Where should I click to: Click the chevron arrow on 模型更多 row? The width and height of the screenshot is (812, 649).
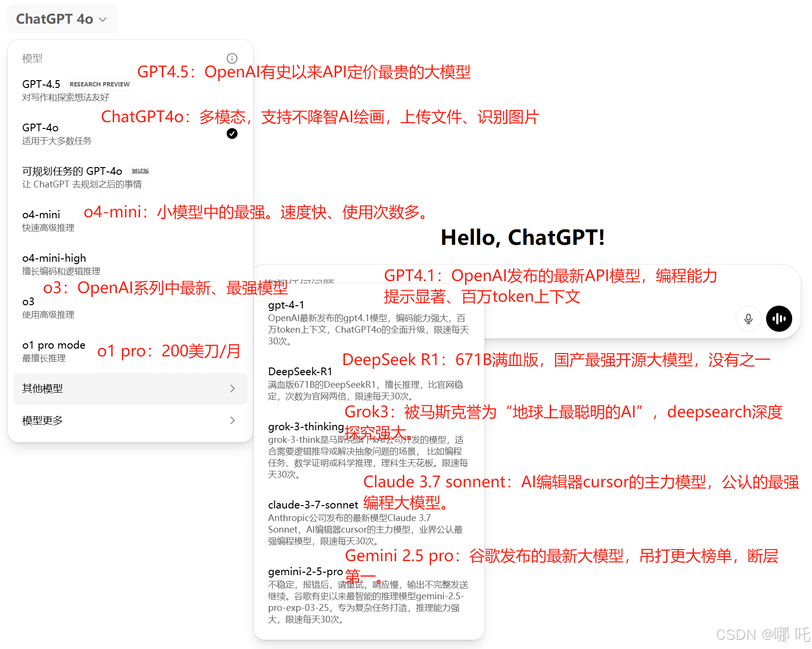(232, 421)
